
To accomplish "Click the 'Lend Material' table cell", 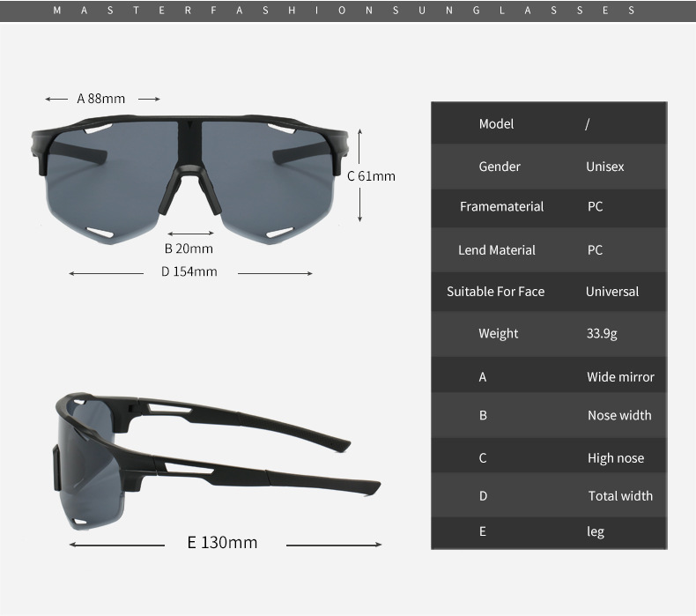I will pyautogui.click(x=497, y=250).
